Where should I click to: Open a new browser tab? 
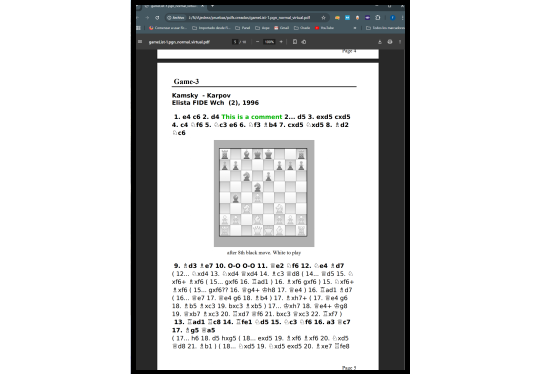pyautogui.click(x=212, y=6)
